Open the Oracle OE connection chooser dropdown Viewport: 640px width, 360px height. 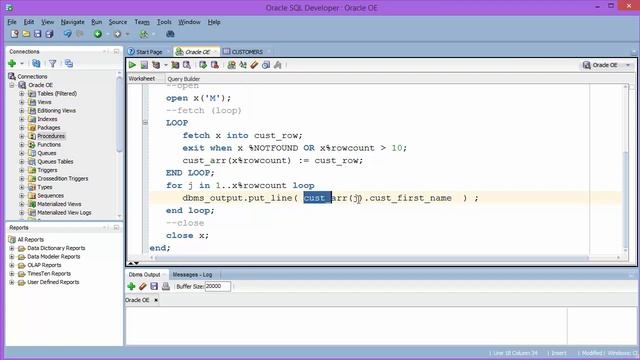coord(628,65)
